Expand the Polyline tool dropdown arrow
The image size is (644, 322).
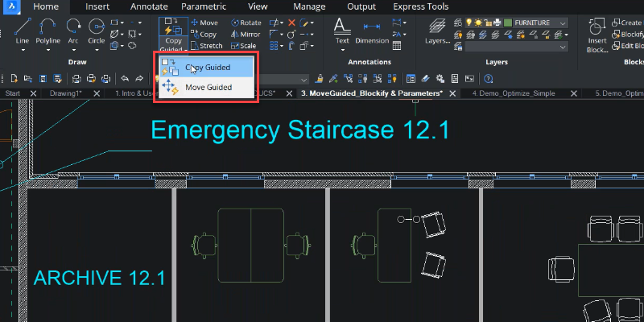[48, 51]
